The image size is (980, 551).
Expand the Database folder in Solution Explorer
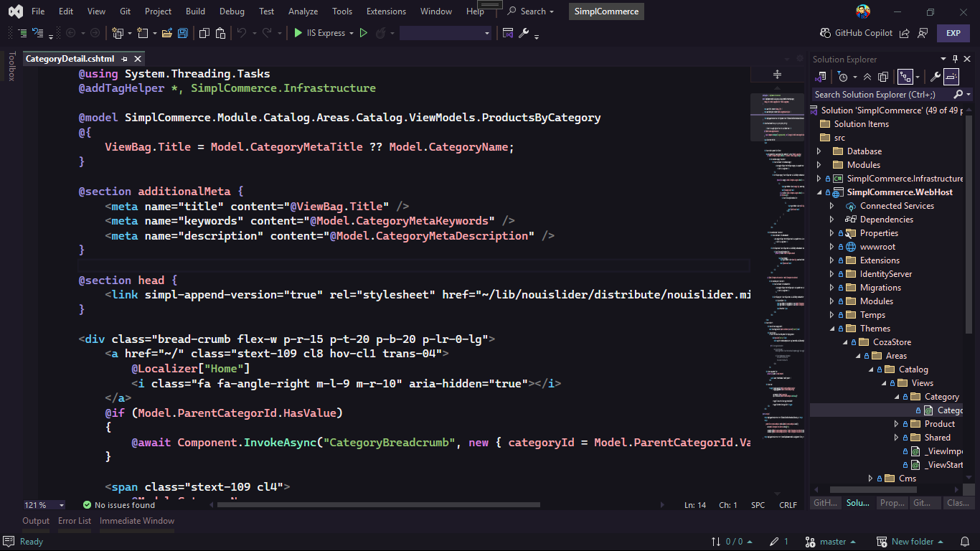coord(819,151)
